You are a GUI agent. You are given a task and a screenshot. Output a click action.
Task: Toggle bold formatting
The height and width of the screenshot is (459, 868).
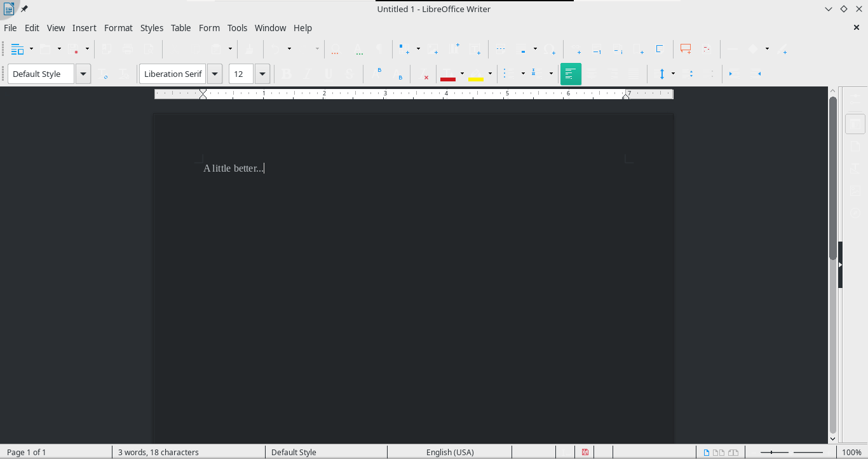click(x=287, y=74)
